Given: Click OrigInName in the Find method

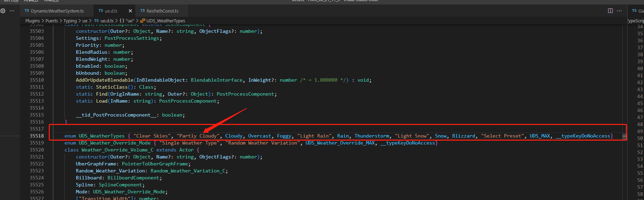Looking at the screenshot, I should tap(125, 94).
